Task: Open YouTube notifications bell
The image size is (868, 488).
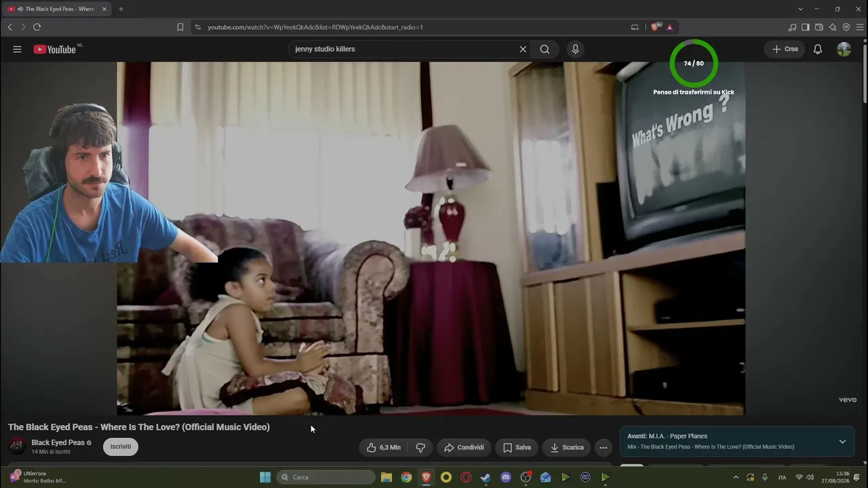Action: 818,49
